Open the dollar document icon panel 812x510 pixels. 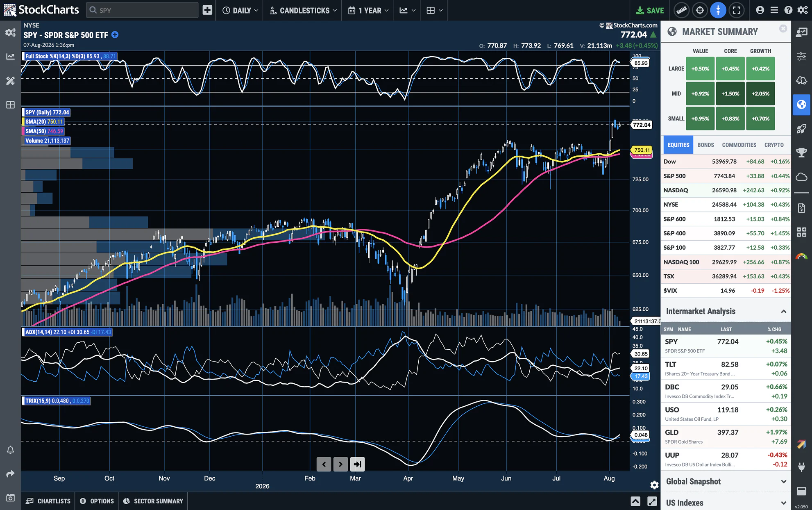[x=801, y=208]
